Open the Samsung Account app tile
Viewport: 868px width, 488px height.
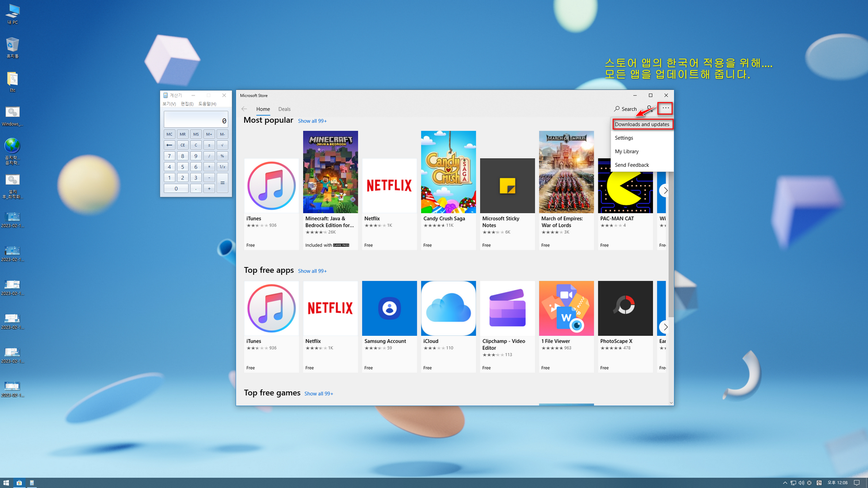(x=389, y=326)
